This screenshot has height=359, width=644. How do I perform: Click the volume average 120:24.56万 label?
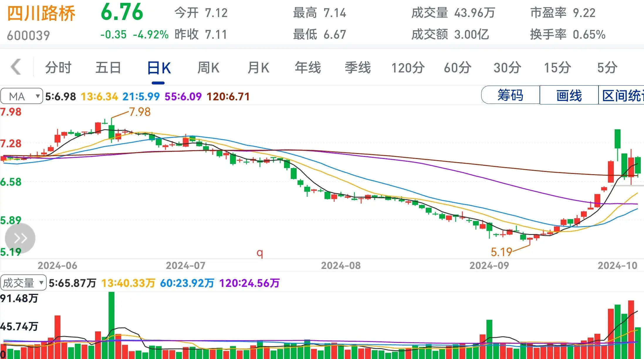[x=249, y=283]
